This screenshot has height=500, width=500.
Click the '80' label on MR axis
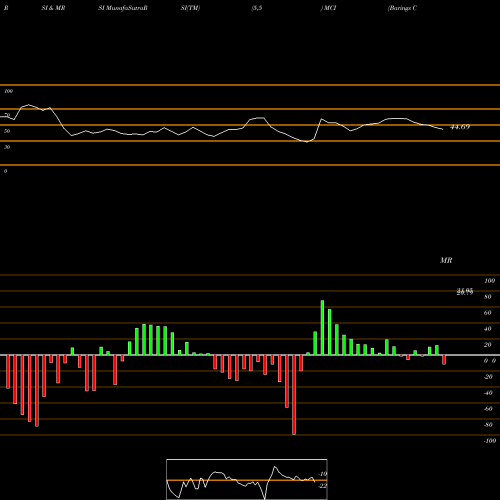tap(488, 297)
